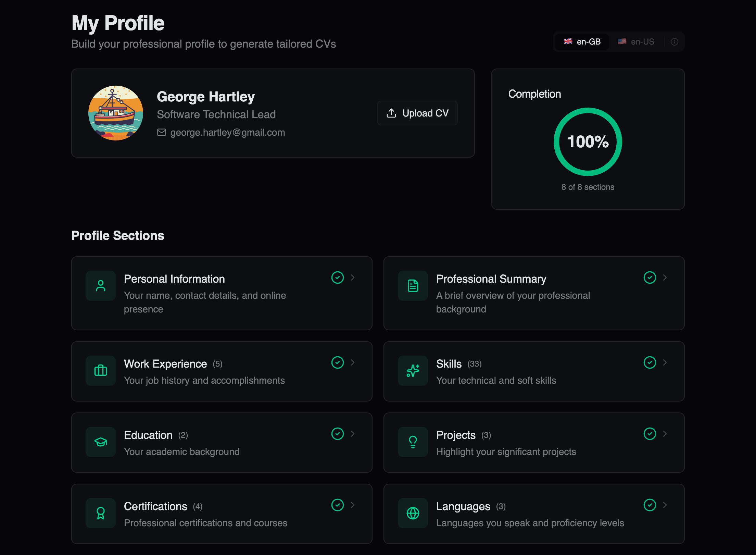The height and width of the screenshot is (555, 756).
Task: Click the Languages completed checkmark
Action: [650, 505]
